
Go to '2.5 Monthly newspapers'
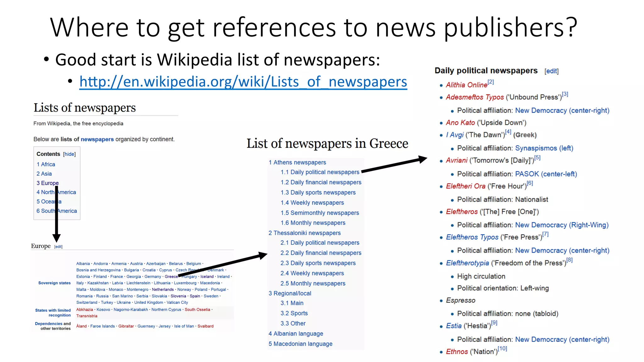coord(313,283)
